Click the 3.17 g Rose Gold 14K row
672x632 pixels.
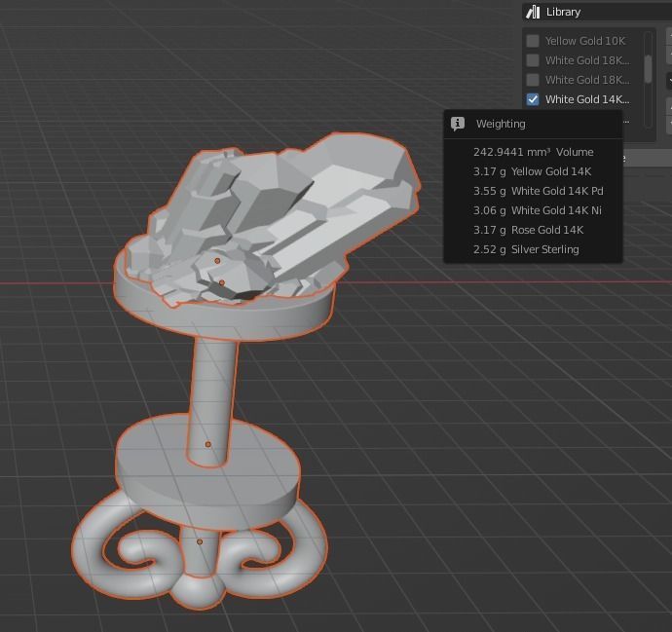[528, 230]
